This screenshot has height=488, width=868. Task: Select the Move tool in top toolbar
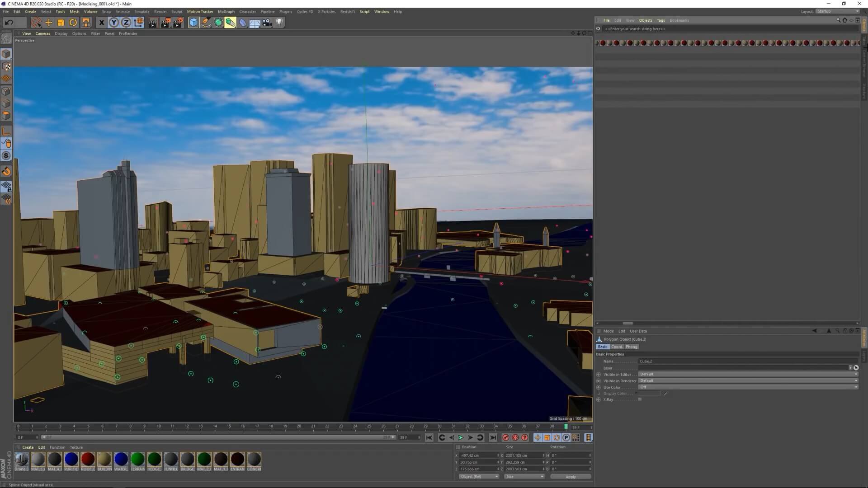[x=49, y=23]
